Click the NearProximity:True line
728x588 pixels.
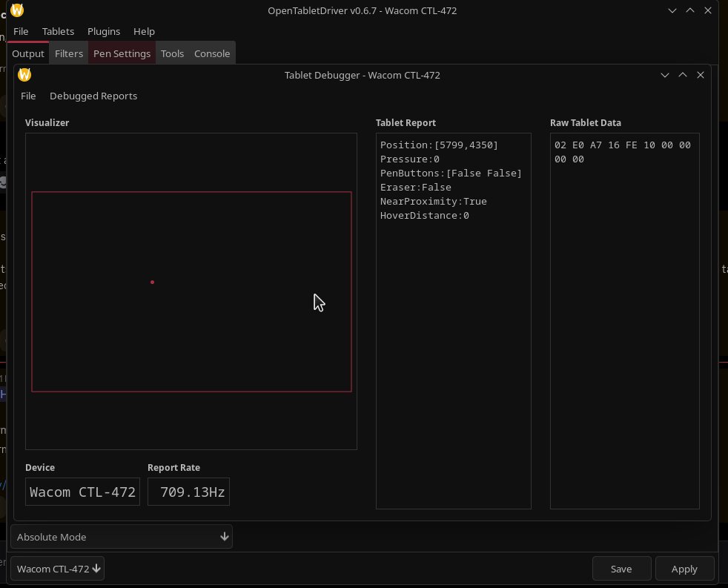click(x=433, y=201)
